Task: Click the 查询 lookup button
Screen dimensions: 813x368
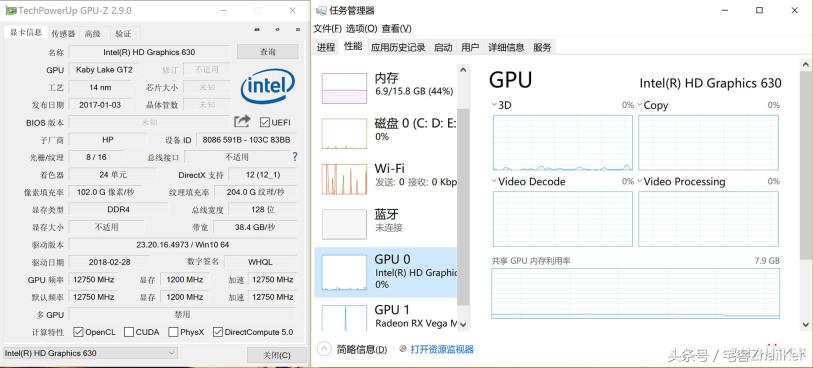Action: pyautogui.click(x=268, y=52)
